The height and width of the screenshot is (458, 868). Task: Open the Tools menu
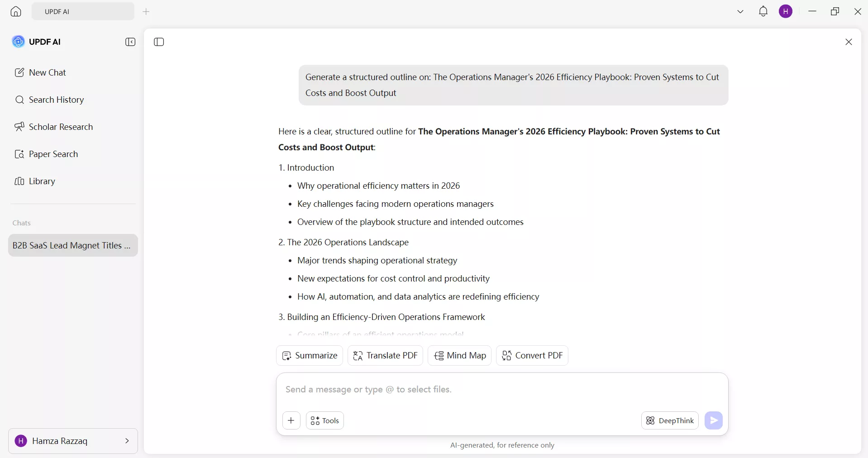pos(324,420)
